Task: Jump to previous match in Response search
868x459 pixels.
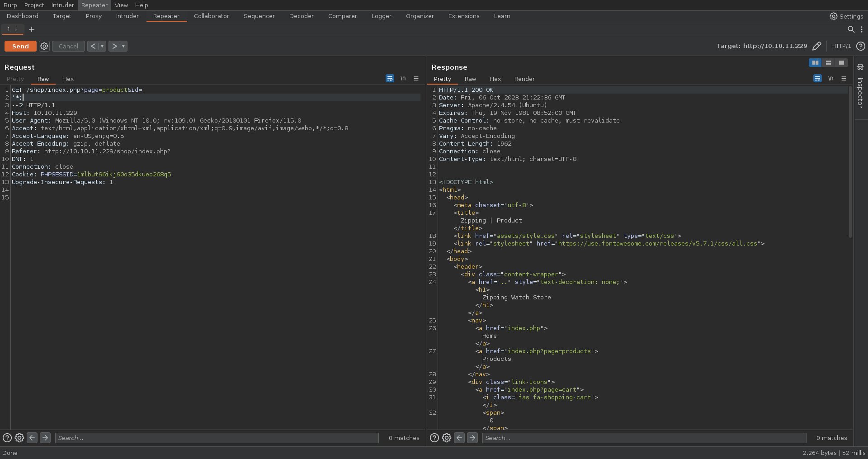Action: pos(459,438)
